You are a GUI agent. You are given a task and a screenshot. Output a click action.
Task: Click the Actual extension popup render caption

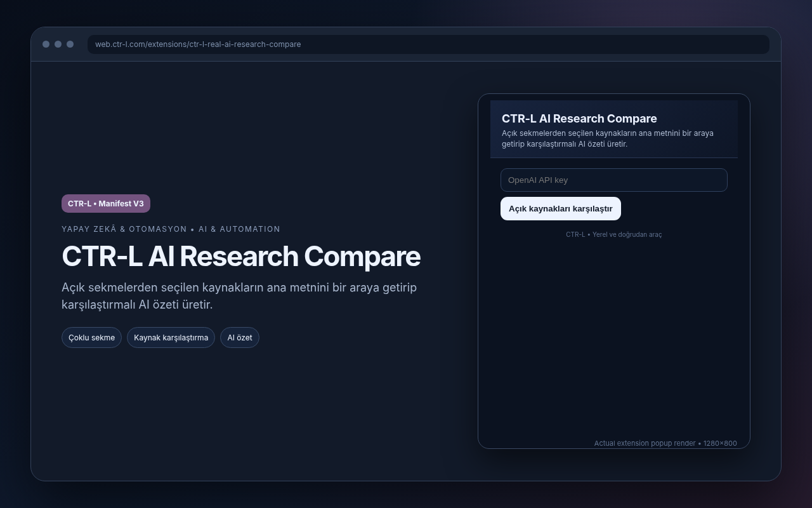[x=665, y=443]
